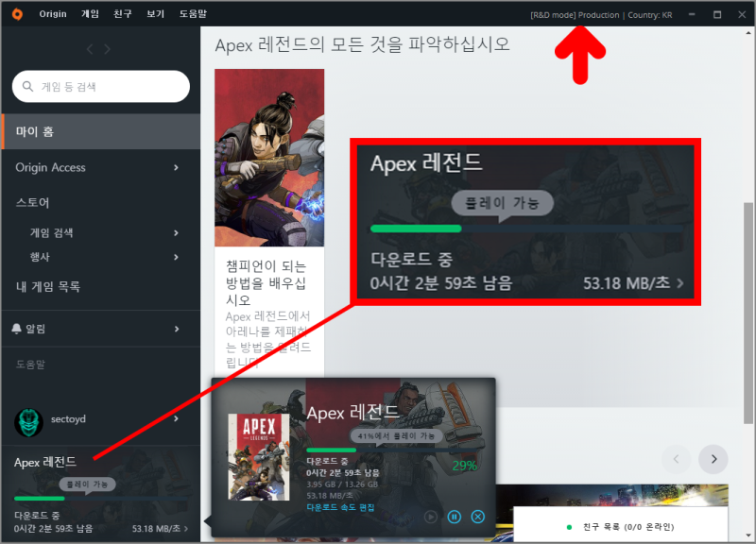The height and width of the screenshot is (544, 756).
Task: Click the download flyout progress bar
Action: tap(394, 450)
